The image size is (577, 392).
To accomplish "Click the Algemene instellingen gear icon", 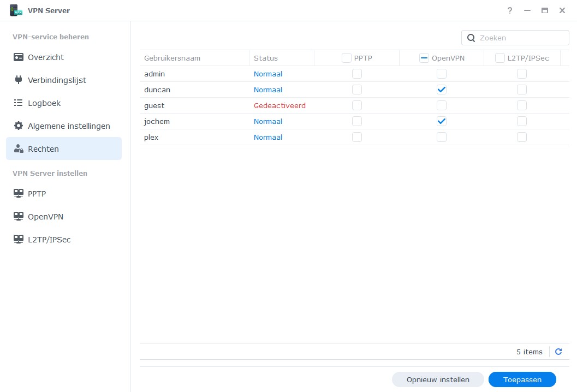I will (19, 126).
